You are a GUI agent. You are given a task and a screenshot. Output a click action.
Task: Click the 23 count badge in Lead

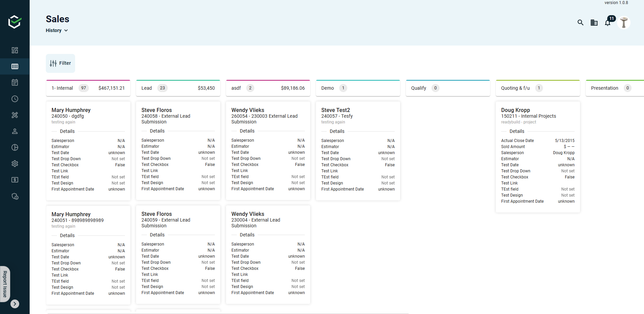pyautogui.click(x=162, y=88)
